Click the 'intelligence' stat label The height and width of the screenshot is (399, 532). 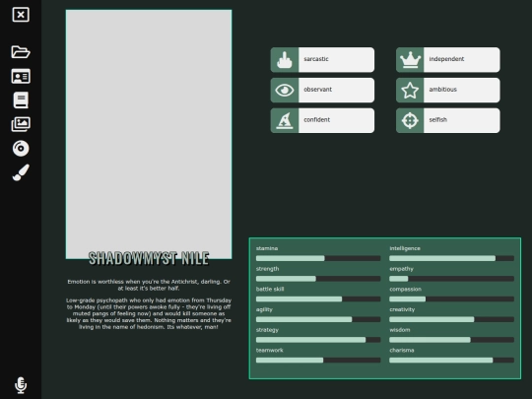coord(405,248)
